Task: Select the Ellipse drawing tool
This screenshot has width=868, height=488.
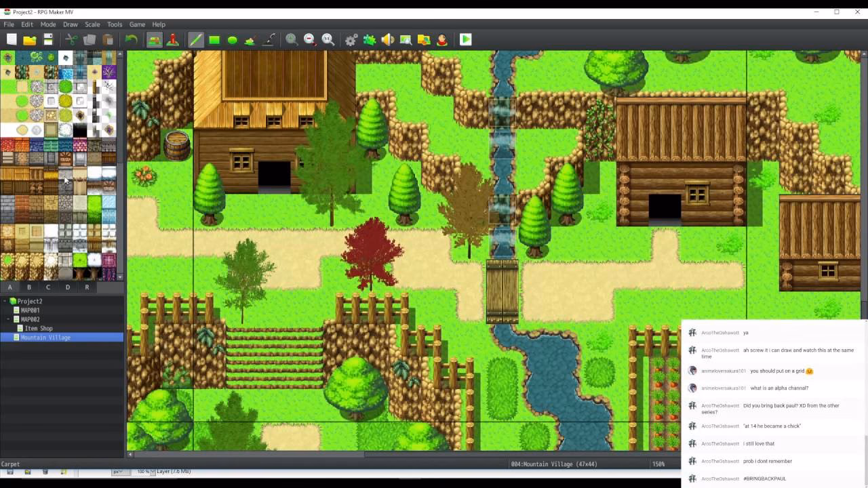Action: (233, 40)
